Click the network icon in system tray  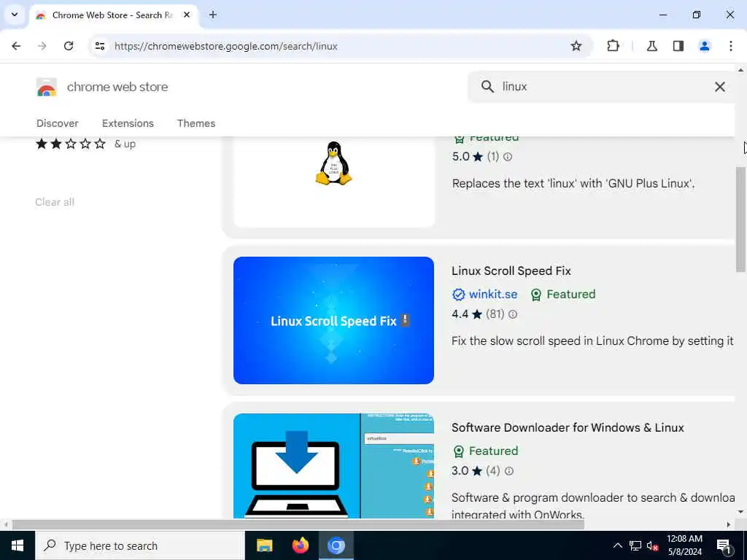tap(635, 545)
